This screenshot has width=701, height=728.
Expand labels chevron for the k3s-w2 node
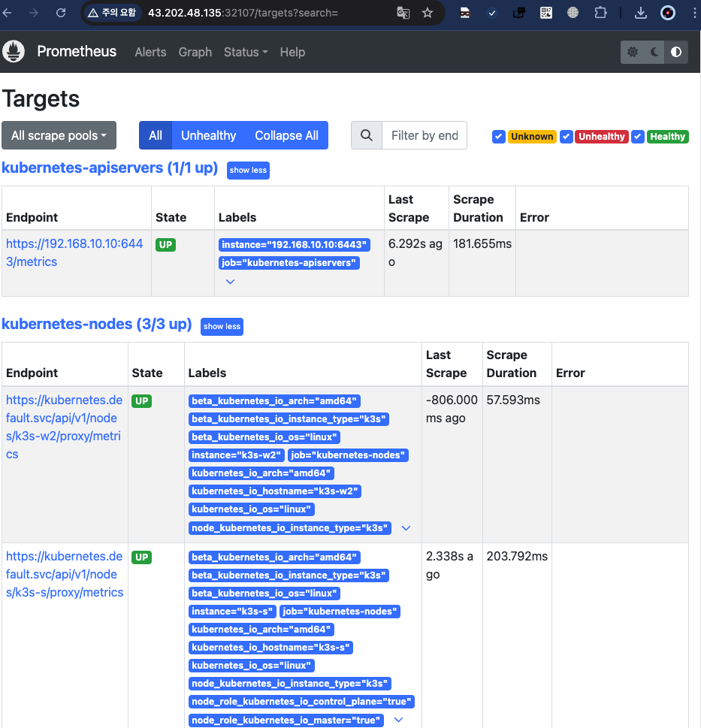pyautogui.click(x=406, y=528)
